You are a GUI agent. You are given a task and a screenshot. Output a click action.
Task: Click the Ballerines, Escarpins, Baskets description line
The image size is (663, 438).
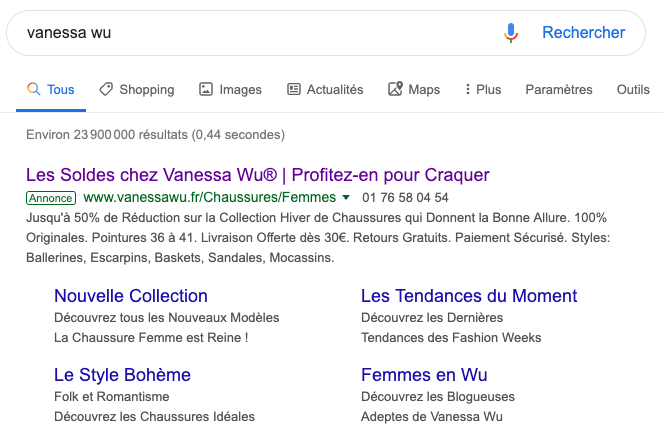(180, 257)
